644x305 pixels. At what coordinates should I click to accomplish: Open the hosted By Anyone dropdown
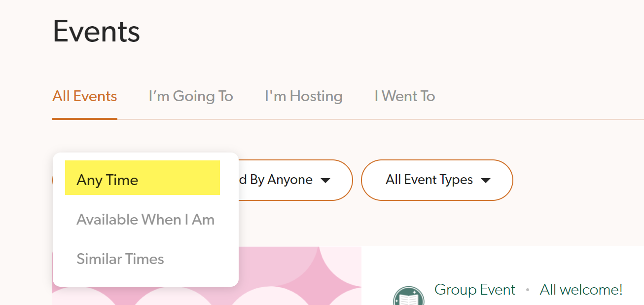(x=295, y=180)
